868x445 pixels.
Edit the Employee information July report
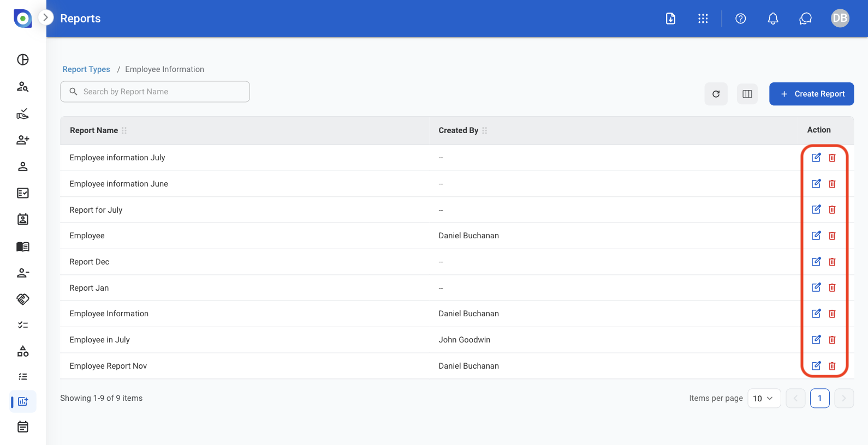tap(816, 158)
